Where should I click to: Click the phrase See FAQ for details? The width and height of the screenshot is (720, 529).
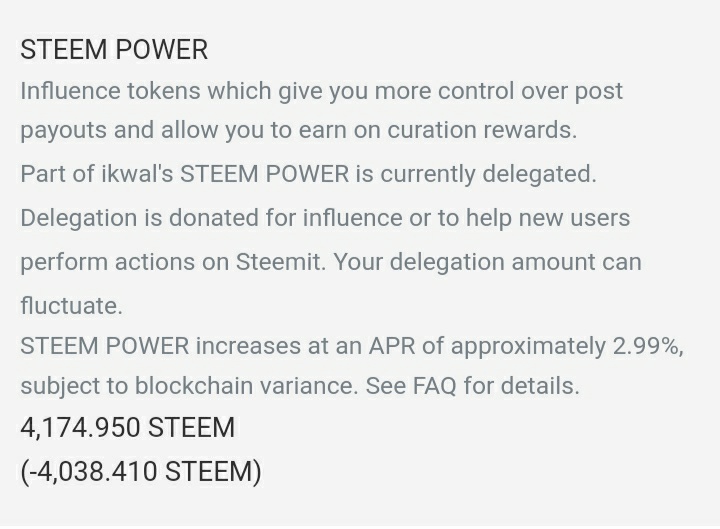[472, 385]
